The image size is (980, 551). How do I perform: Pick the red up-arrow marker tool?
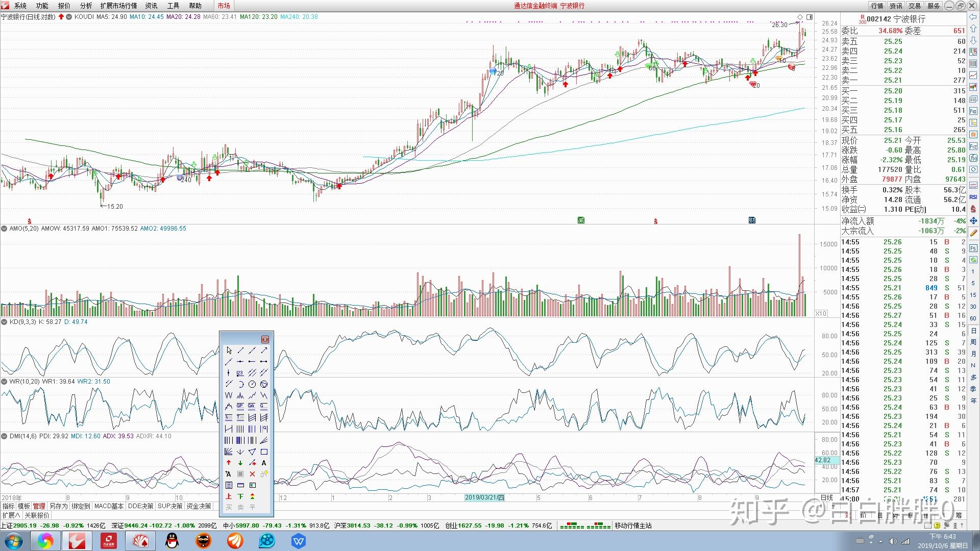pyautogui.click(x=229, y=463)
